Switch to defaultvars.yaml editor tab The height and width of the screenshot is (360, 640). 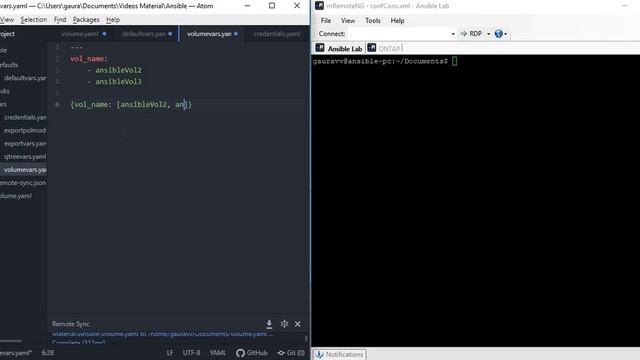point(144,34)
